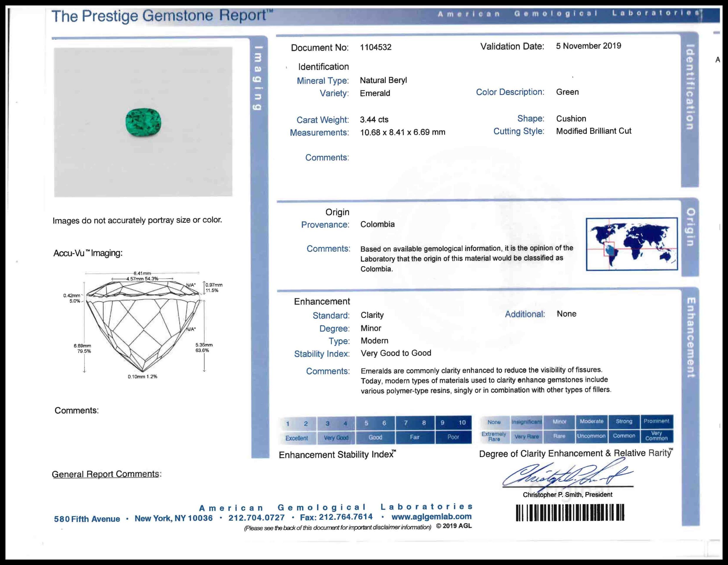Click the Very Rare rarity cell
The image size is (728, 565).
[527, 436]
